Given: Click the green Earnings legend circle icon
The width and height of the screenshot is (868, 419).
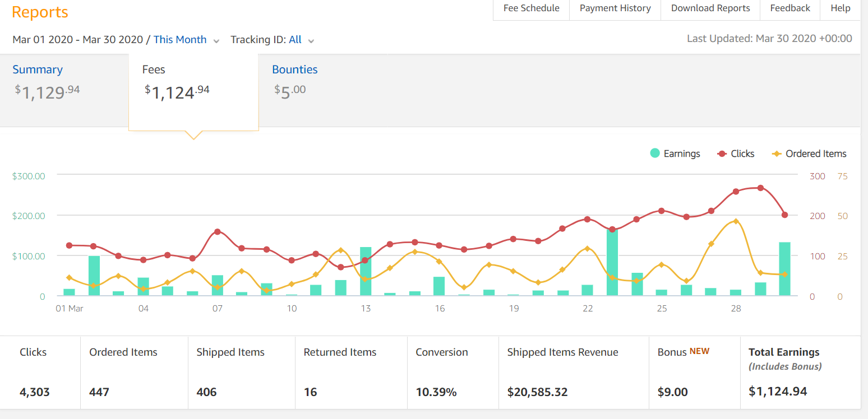Looking at the screenshot, I should pyautogui.click(x=655, y=153).
